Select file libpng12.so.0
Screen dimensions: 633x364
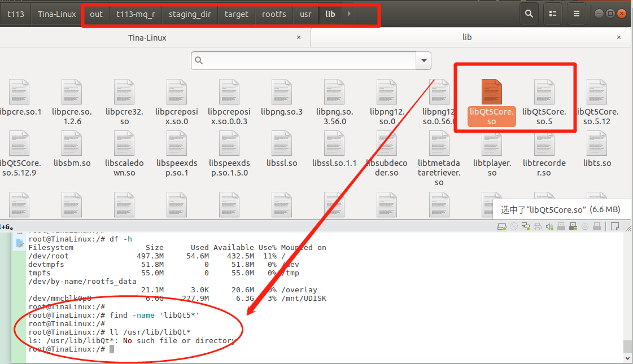click(x=387, y=103)
